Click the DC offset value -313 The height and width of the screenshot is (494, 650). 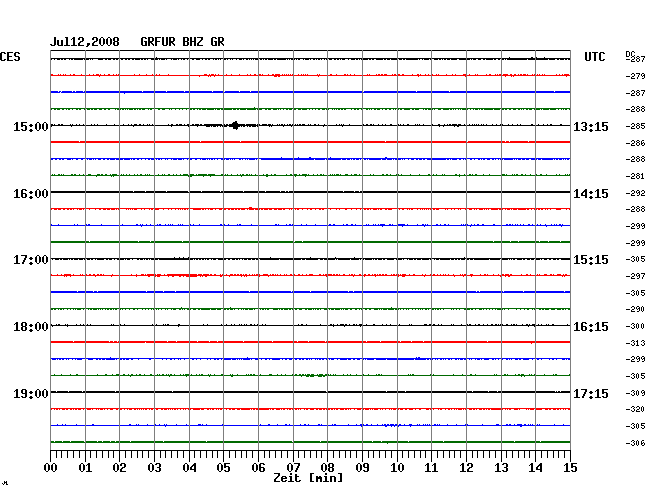[635, 343]
